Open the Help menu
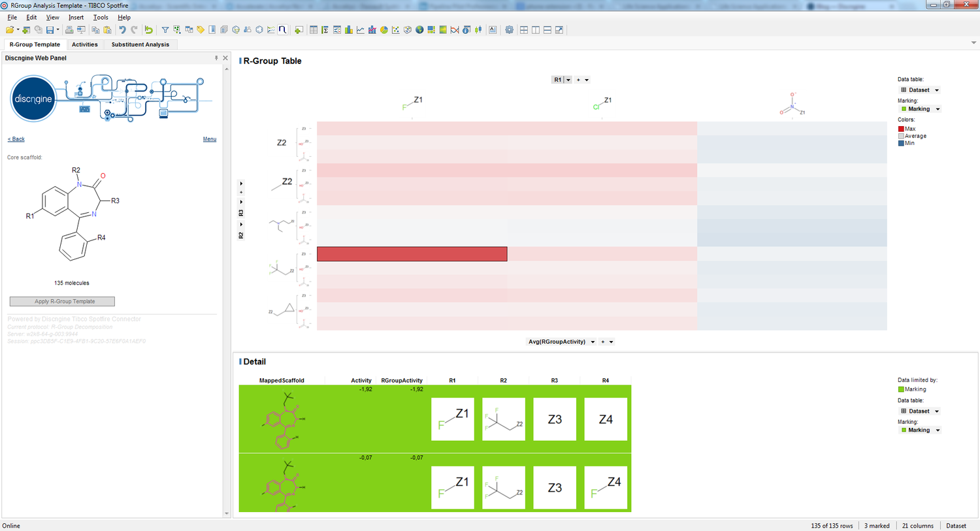 point(124,18)
